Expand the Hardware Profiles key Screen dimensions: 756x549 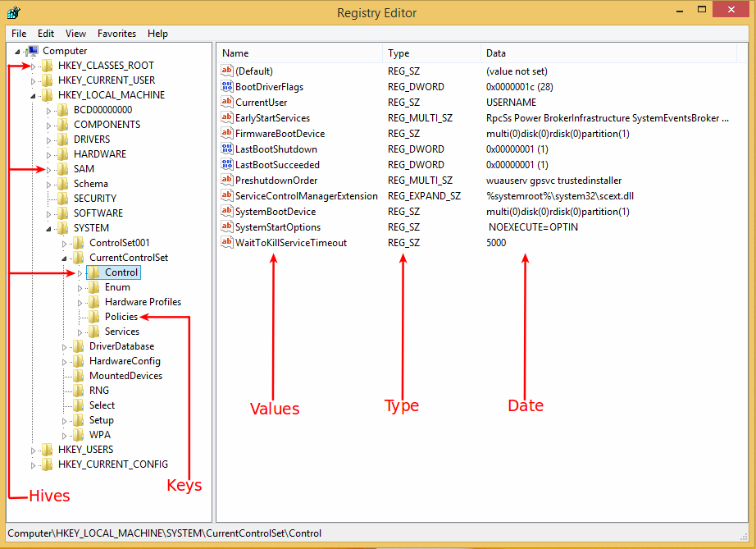tap(80, 303)
